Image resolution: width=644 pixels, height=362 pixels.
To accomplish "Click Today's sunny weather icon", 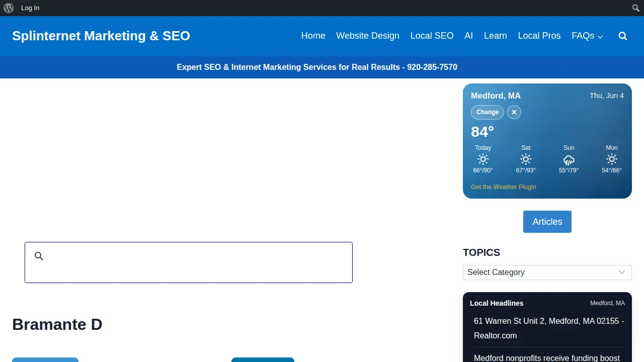I will 483,160.
